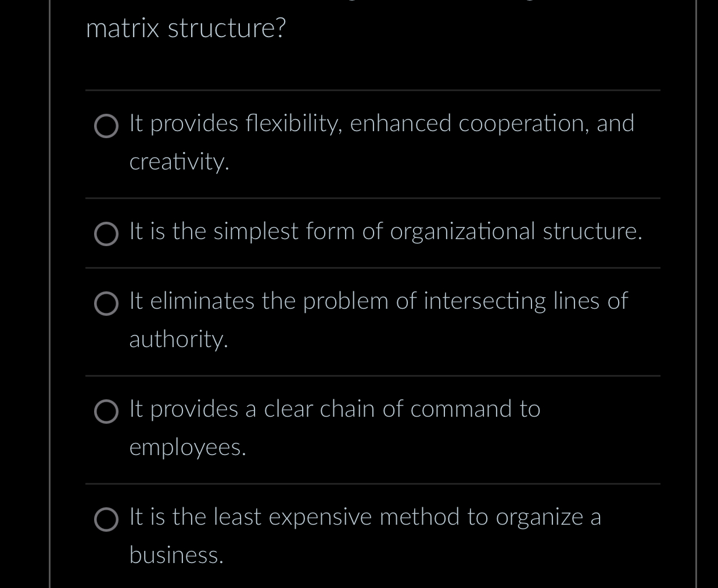Screen dimensions: 718x588
Task: Click the question text about matrix structure
Action: 185,27
